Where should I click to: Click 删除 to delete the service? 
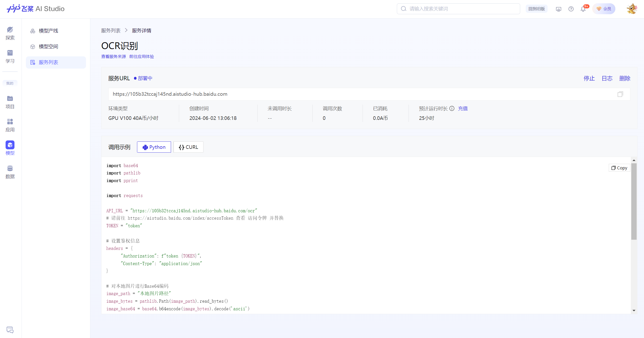625,78
